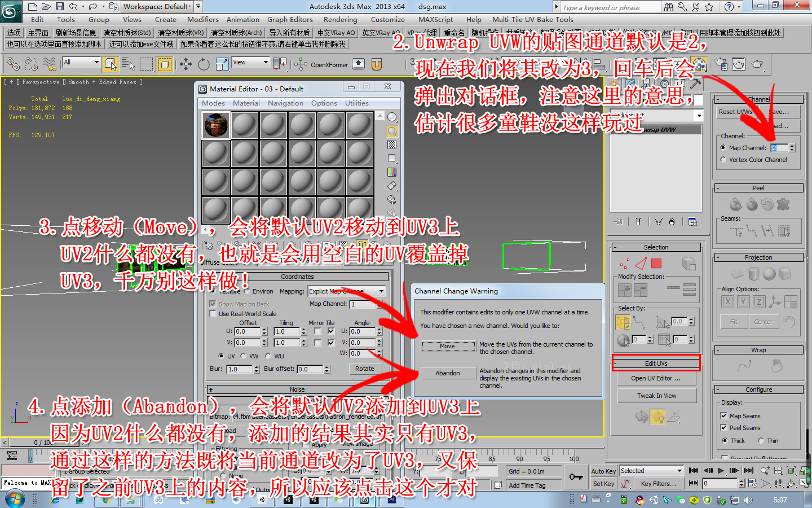Select Vertex sub-object mode in Selection rollout

pos(624,264)
